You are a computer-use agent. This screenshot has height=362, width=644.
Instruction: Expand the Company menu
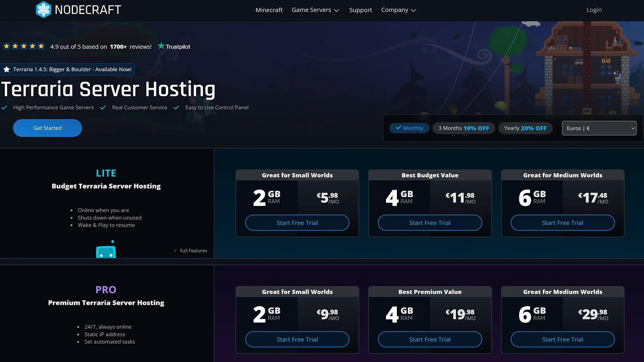[398, 10]
